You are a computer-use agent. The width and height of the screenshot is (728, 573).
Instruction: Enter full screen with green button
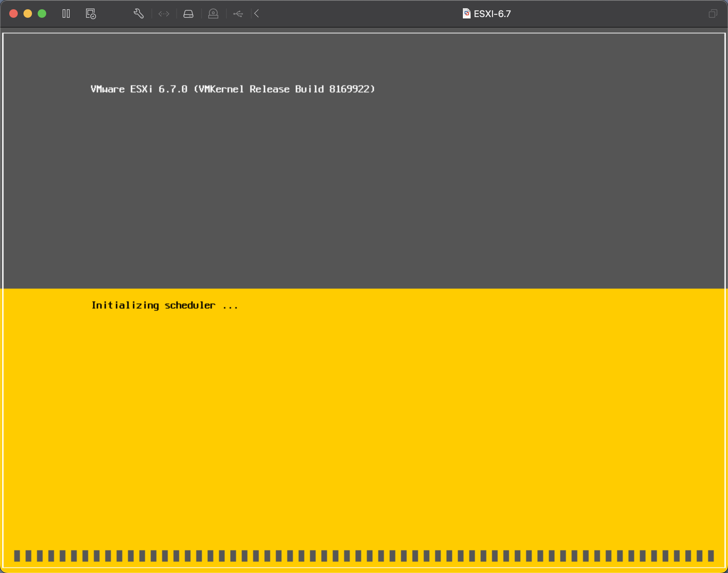[42, 14]
